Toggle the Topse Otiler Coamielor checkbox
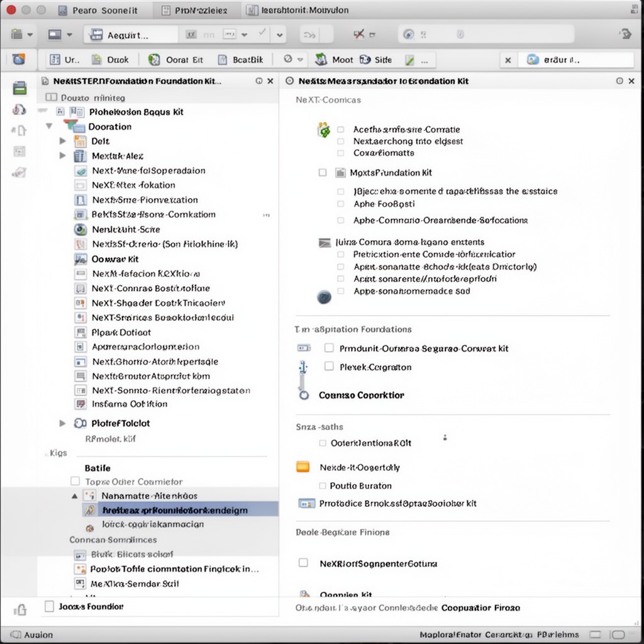The width and height of the screenshot is (644, 644). [x=75, y=481]
